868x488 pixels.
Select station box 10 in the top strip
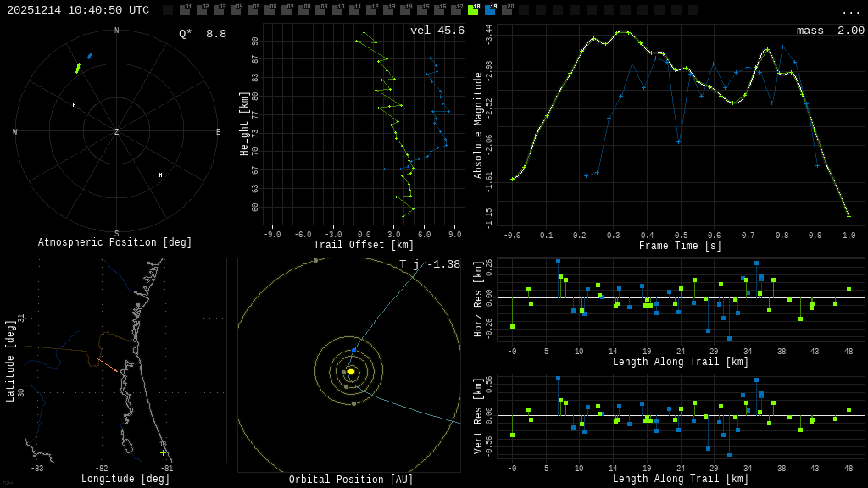coord(337,10)
